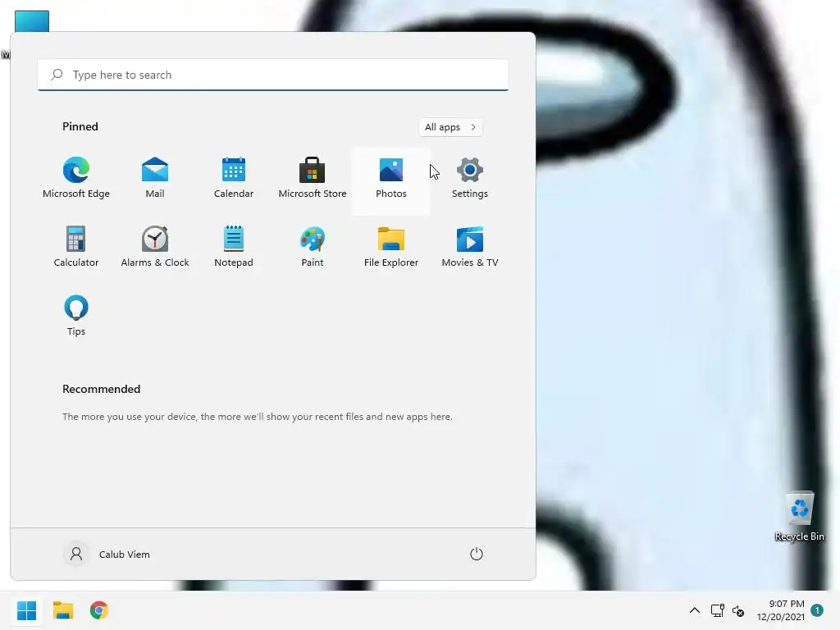Open the Calub Viem user account menu

(107, 554)
